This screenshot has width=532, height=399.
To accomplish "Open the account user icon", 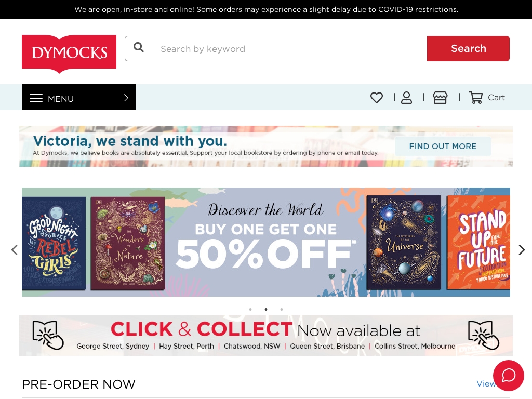I will coord(406,98).
